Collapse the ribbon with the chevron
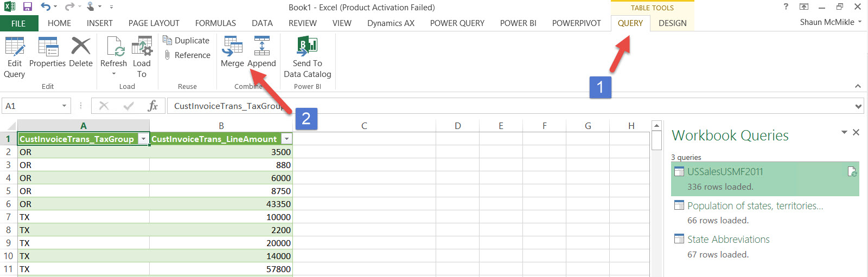868x277 pixels. click(x=858, y=86)
